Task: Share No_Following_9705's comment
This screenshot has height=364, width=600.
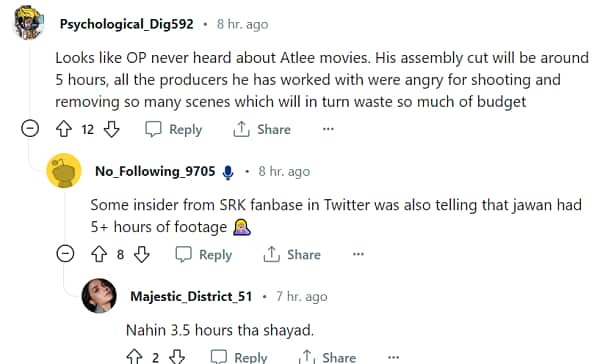Action: (292, 255)
